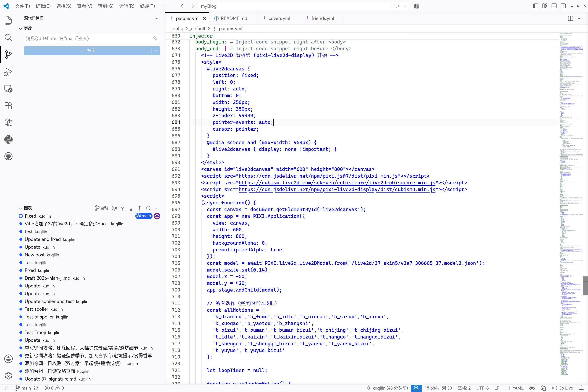The image size is (588, 392).
Task: Click the go-to-current-history-item target icon
Action: [x=114, y=208]
